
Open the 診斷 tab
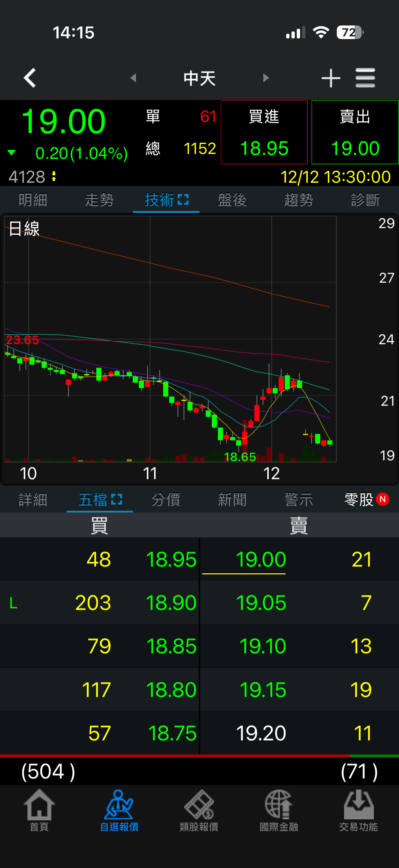(x=365, y=200)
